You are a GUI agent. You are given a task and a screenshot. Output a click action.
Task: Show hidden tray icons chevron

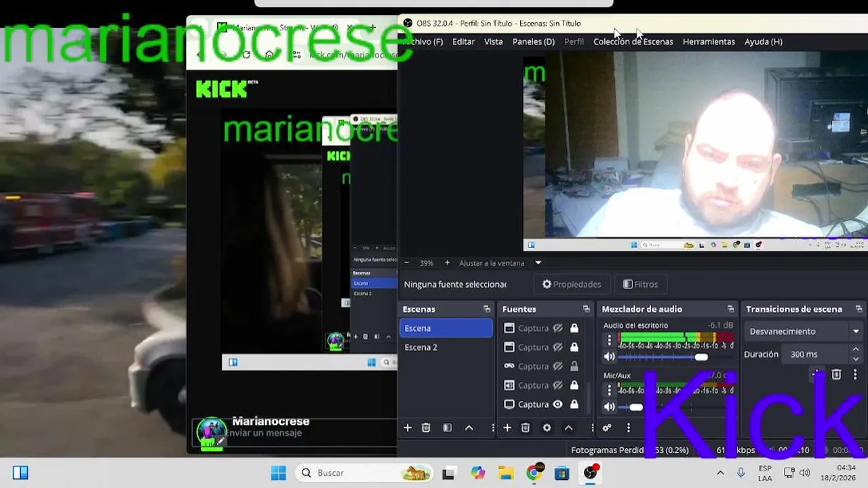click(x=720, y=473)
